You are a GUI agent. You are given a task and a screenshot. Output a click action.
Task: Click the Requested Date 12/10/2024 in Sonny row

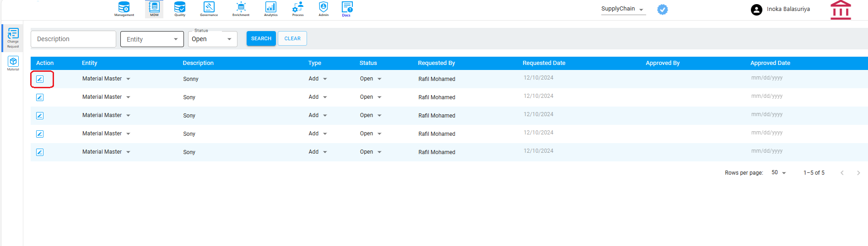pos(539,78)
